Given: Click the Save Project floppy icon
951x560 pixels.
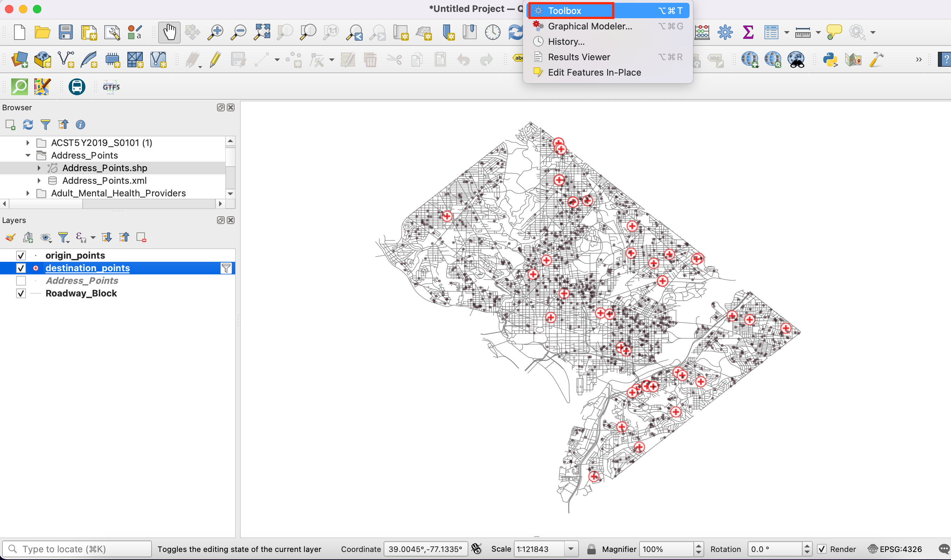Looking at the screenshot, I should click(x=66, y=33).
